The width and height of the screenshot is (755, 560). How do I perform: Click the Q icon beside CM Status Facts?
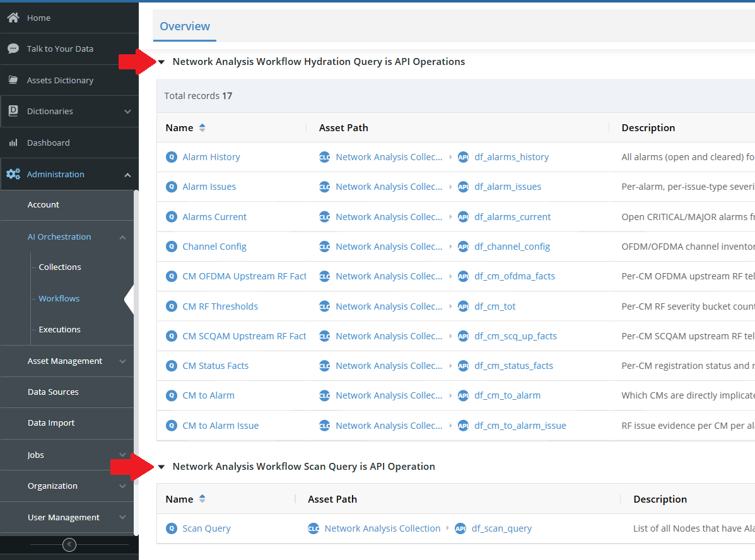(172, 366)
